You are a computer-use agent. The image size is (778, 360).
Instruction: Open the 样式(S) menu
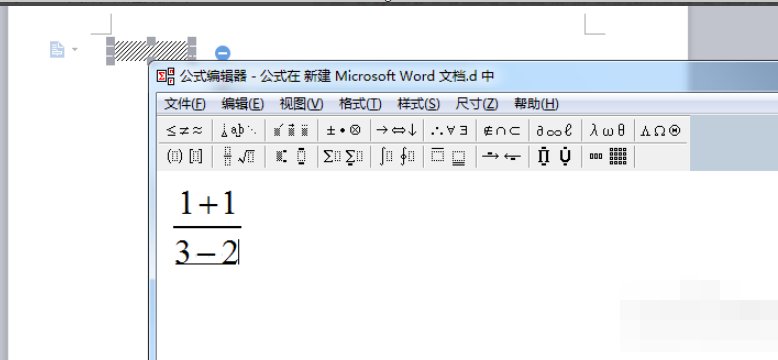[x=418, y=104]
